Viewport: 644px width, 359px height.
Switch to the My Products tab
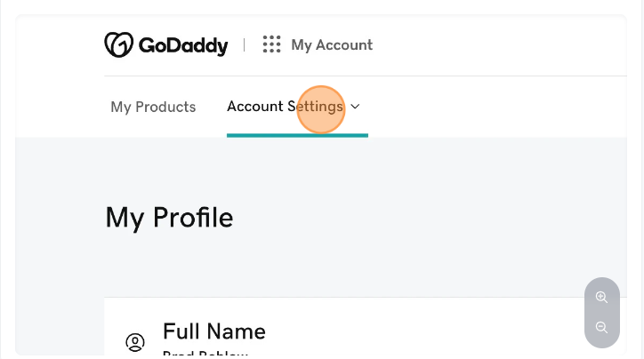(153, 107)
